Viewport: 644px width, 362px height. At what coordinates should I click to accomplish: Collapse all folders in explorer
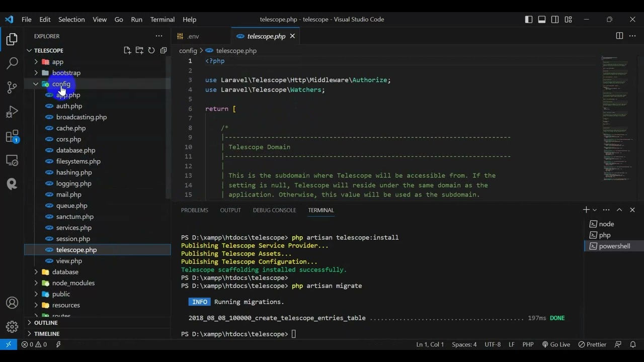(164, 50)
